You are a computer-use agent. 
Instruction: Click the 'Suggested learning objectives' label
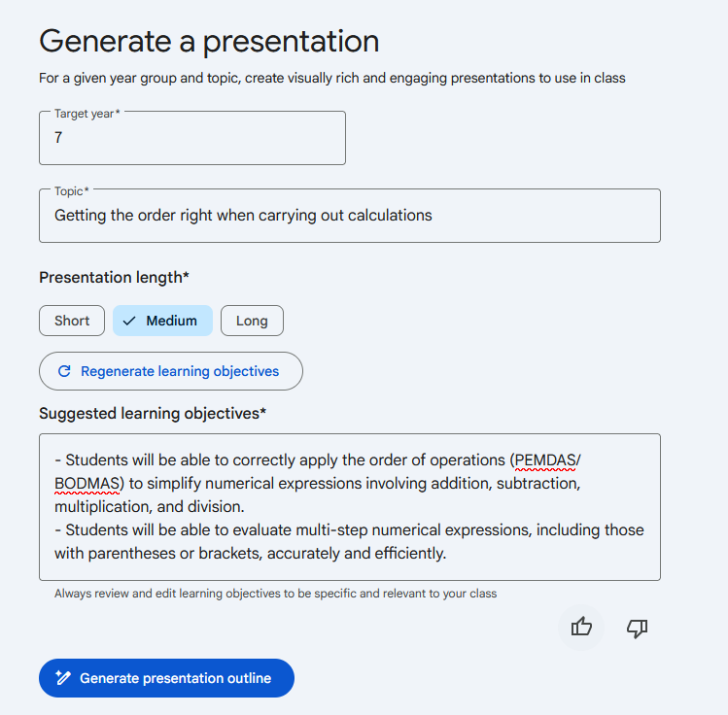[x=153, y=414]
